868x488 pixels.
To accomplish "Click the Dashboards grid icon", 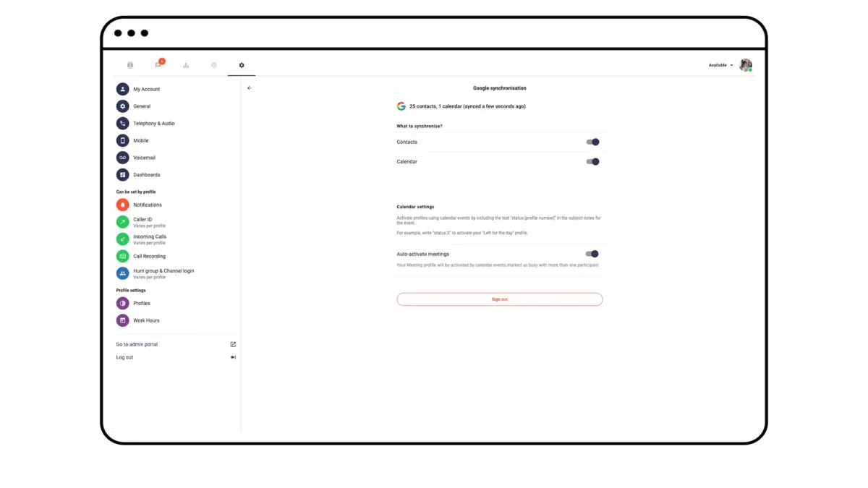I will 123,175.
